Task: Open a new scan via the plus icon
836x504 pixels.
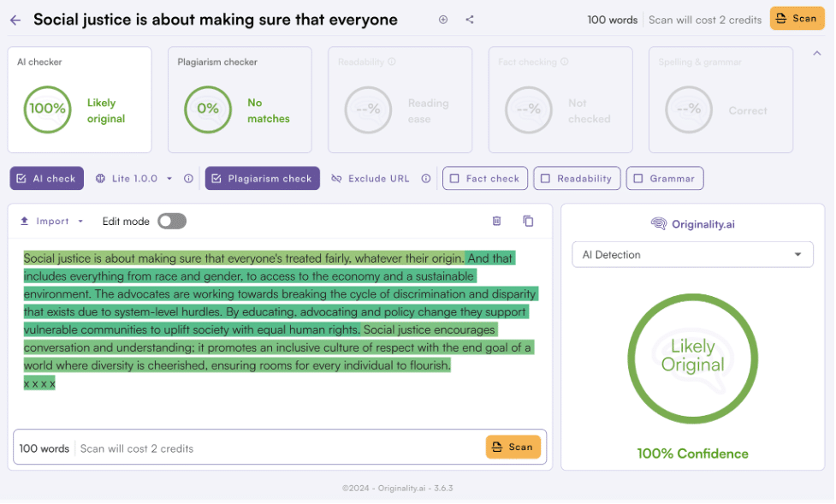Action: [x=443, y=18]
